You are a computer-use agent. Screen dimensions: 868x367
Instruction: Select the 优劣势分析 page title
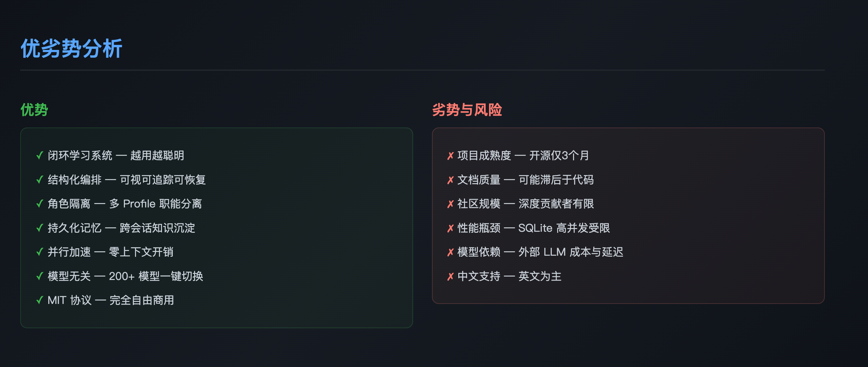coord(71,49)
